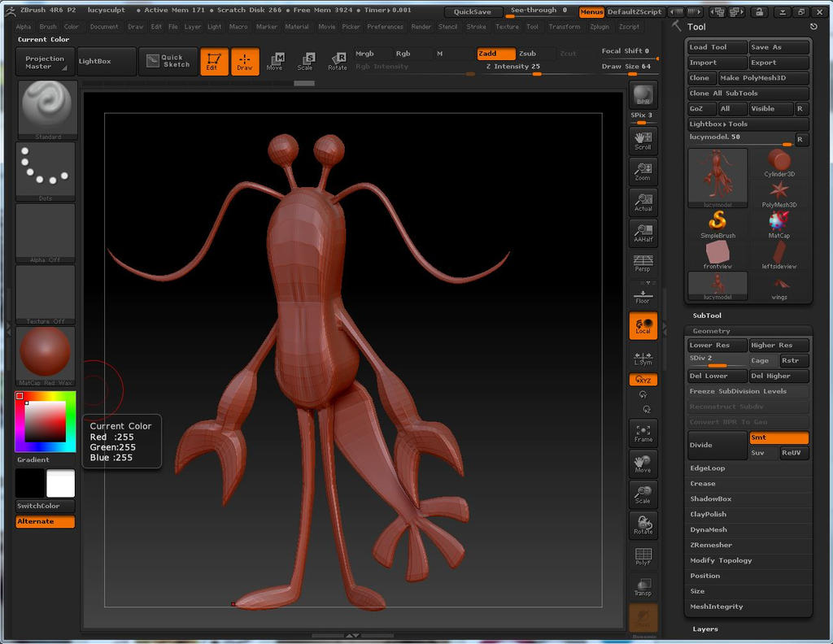Screen dimensions: 833x644
Task: Open the Dots stroke selector
Action: [x=46, y=171]
